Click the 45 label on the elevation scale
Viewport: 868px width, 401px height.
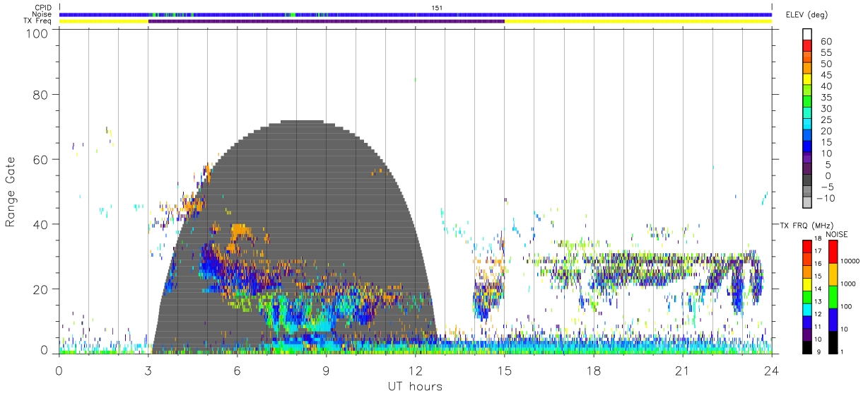(826, 75)
